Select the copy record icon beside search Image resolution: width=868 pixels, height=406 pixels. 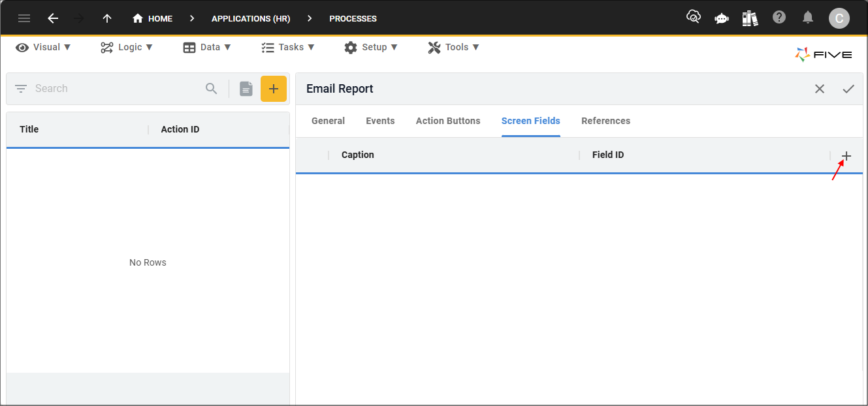click(246, 88)
